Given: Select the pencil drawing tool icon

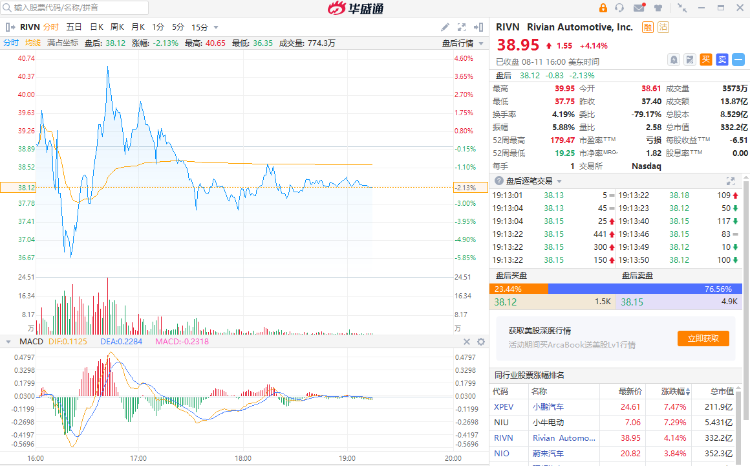Looking at the screenshot, I should tap(445, 27).
